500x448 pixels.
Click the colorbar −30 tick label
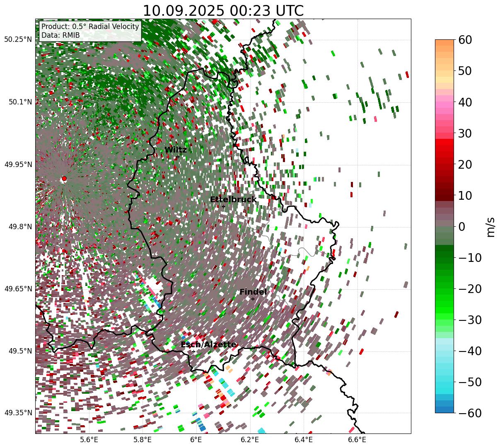pos(470,320)
